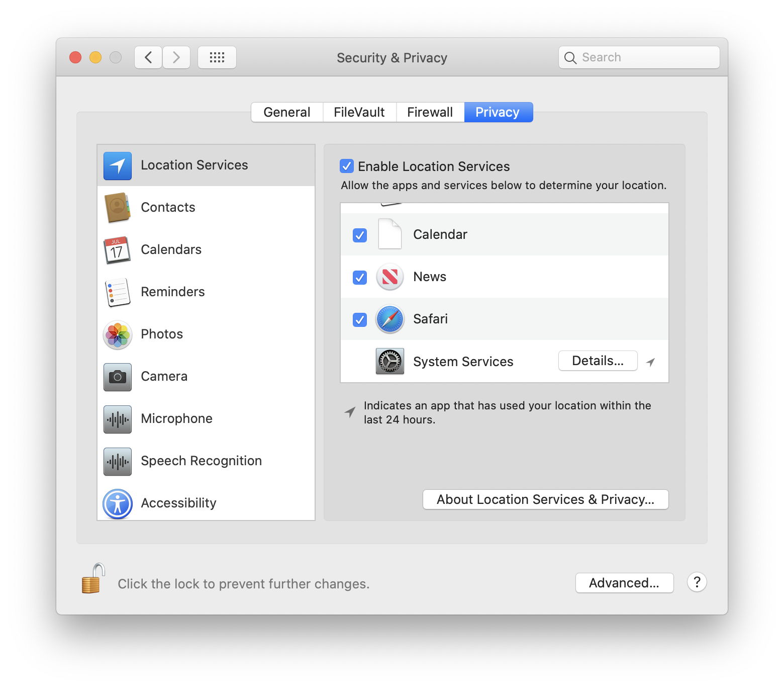The height and width of the screenshot is (689, 784).
Task: Open the Photos privacy settings
Action: click(x=161, y=334)
